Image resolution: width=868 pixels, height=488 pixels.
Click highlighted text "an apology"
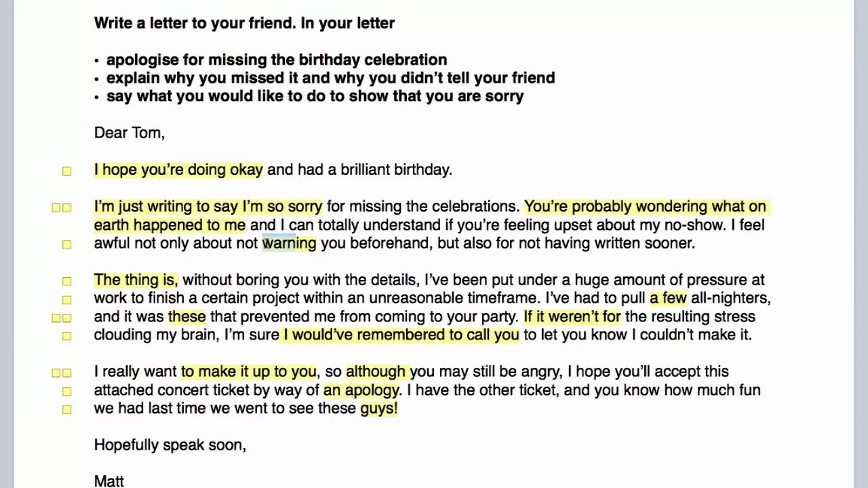tap(361, 390)
